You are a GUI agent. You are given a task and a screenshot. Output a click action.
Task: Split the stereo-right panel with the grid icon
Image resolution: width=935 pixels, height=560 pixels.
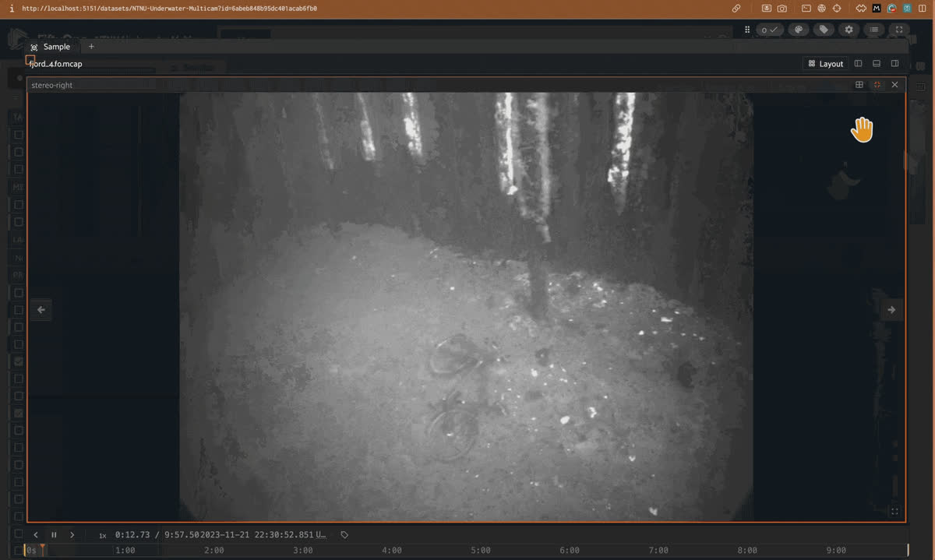859,85
